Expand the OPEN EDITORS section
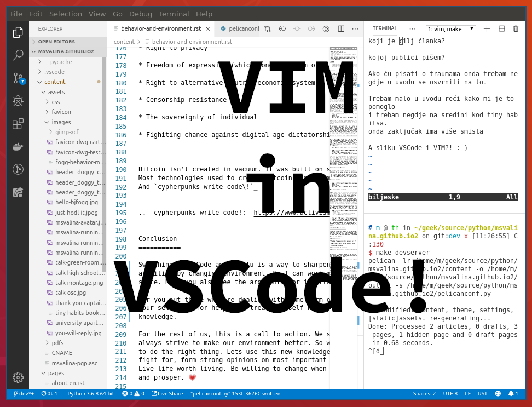 pyautogui.click(x=68, y=42)
